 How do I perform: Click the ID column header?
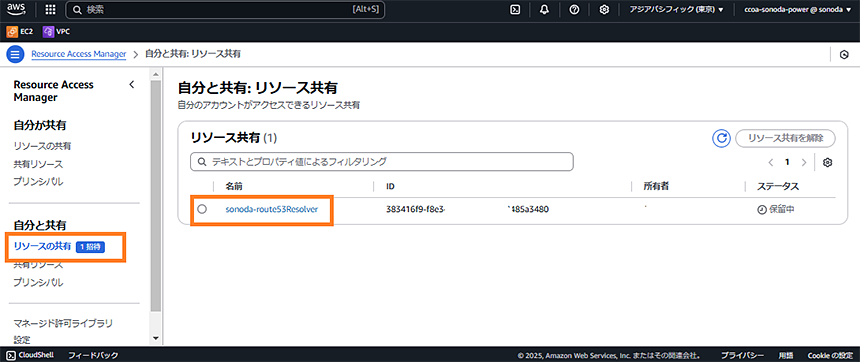click(391, 186)
